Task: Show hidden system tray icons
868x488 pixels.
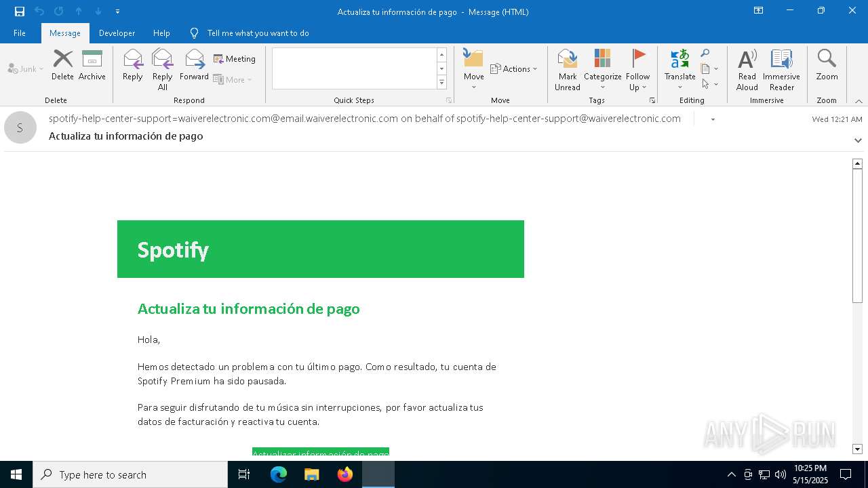Action: (x=731, y=474)
